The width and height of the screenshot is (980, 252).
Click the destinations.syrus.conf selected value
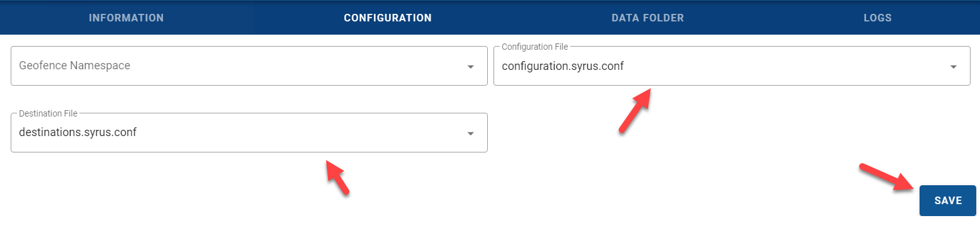tap(78, 133)
